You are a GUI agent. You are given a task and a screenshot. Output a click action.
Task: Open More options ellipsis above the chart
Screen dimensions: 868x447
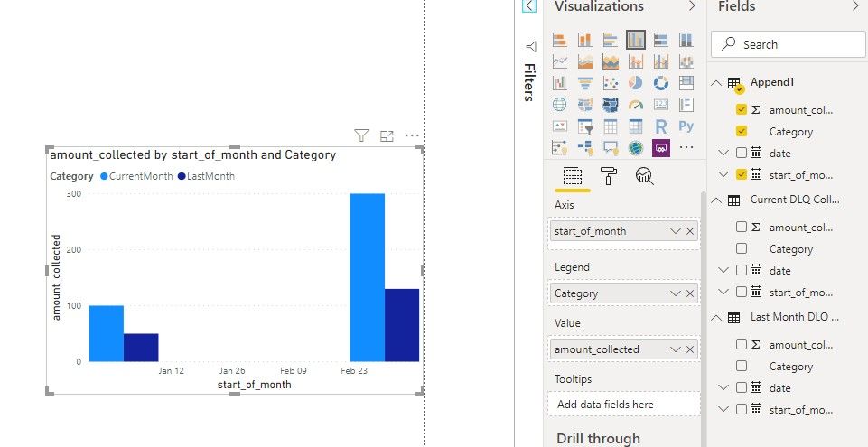(412, 135)
